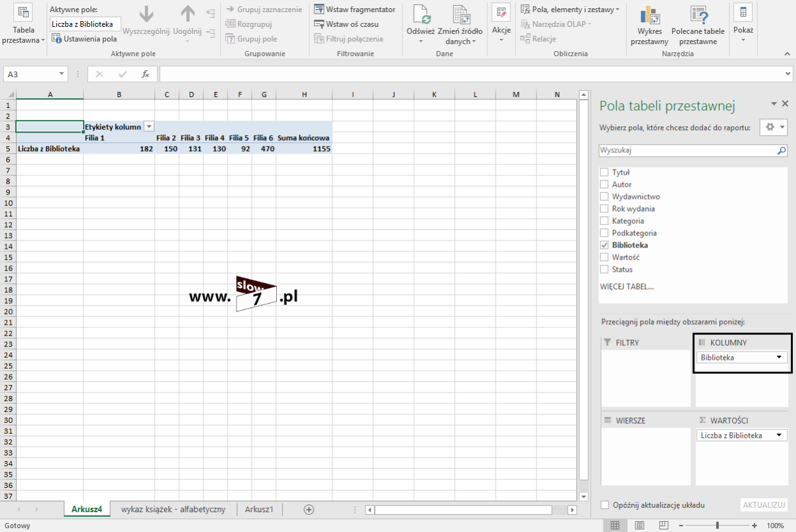Insert a slicer with Wstaw fragmentator
This screenshot has width=796, height=532.
[x=355, y=10]
